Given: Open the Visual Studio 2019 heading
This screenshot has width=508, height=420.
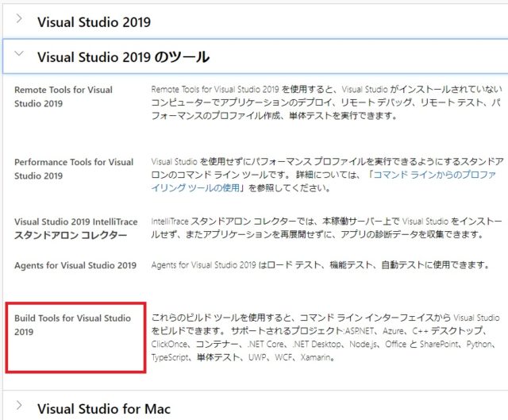Looking at the screenshot, I should click(94, 22).
